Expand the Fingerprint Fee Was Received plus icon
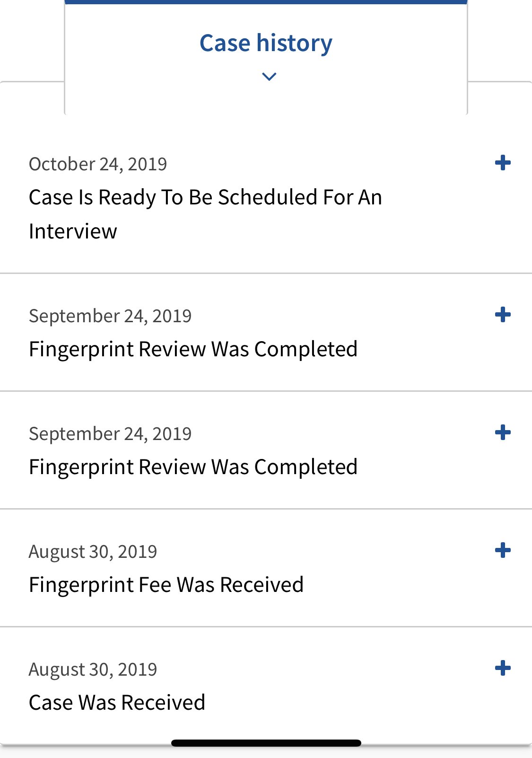 502,550
